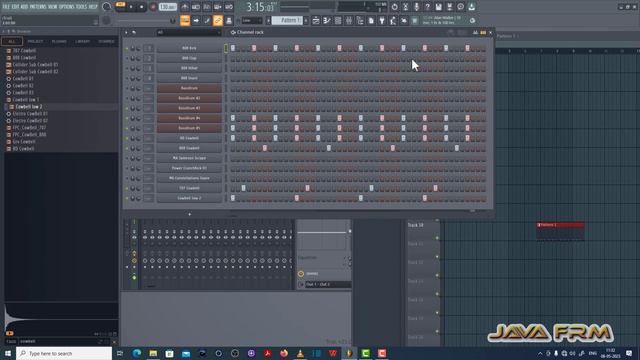Toggle the first step of Cowbell low 2
The image size is (640, 360).
[x=233, y=198]
